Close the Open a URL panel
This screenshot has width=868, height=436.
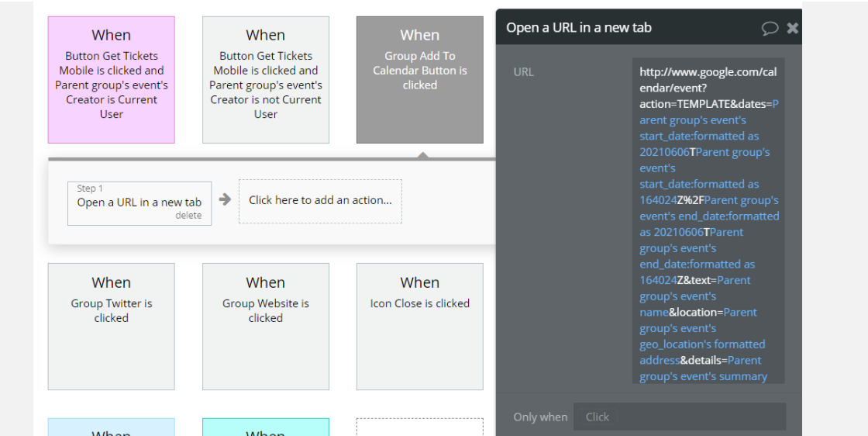click(793, 28)
